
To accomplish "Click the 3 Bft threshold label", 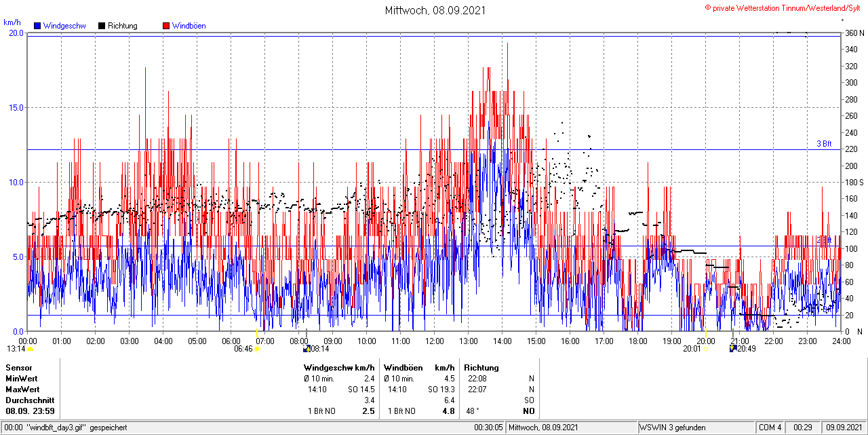I will point(823,144).
